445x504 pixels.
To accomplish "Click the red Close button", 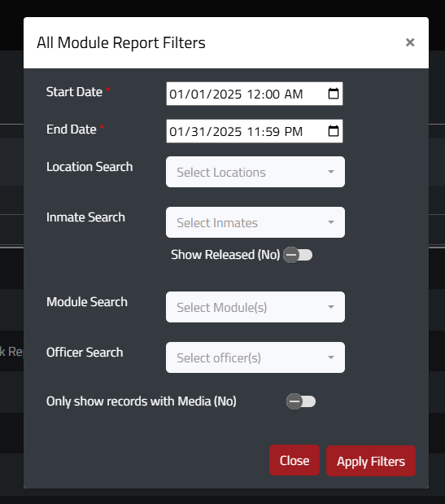I will (294, 460).
